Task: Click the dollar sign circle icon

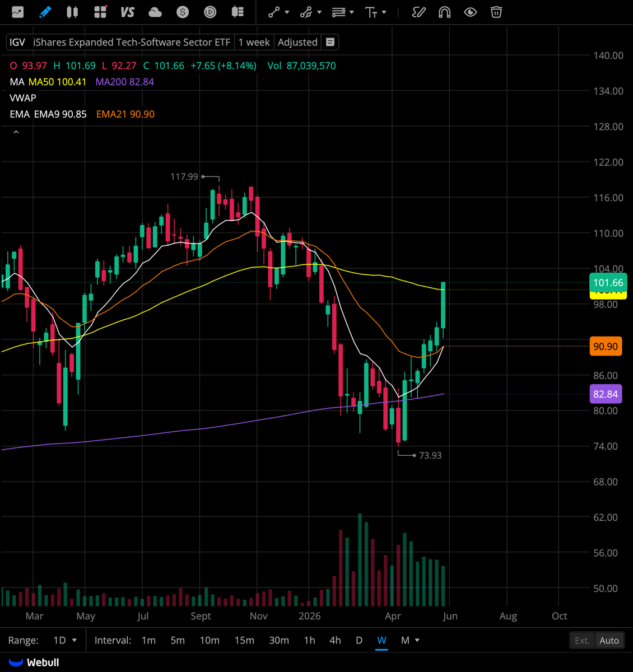Action: point(183,12)
